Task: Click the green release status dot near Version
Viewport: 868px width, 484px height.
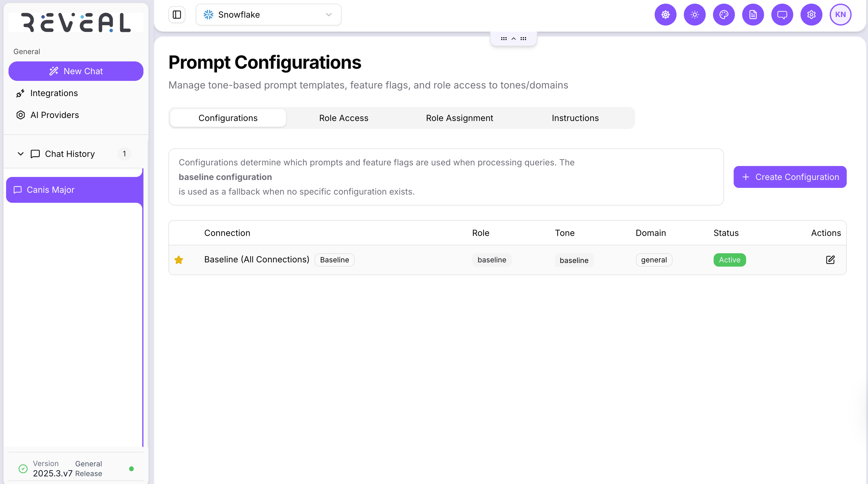Action: (132, 468)
